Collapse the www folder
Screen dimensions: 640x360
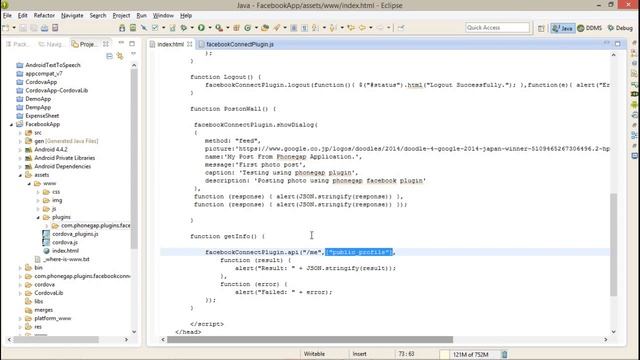29,184
